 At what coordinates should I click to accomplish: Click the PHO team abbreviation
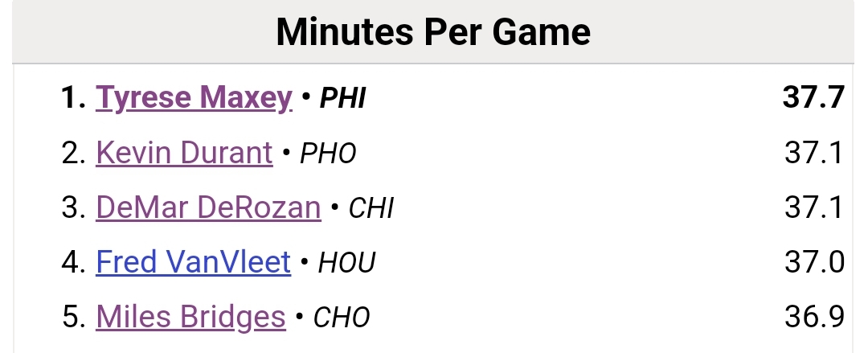328,153
